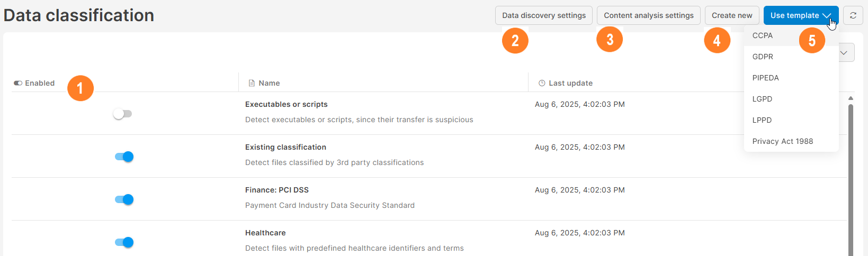This screenshot has height=256, width=868.
Task: Click the Enabled column toggle icon
Action: tap(18, 83)
